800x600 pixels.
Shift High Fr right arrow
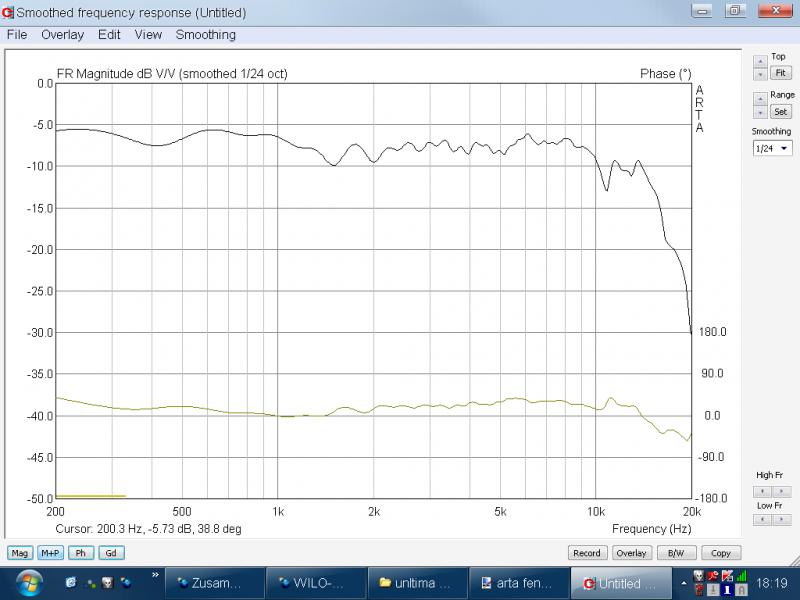[x=781, y=491]
